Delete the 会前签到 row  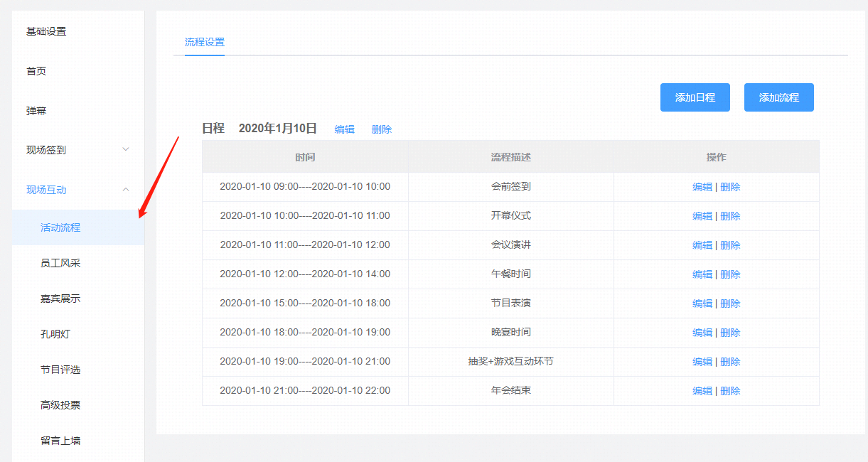(x=730, y=187)
